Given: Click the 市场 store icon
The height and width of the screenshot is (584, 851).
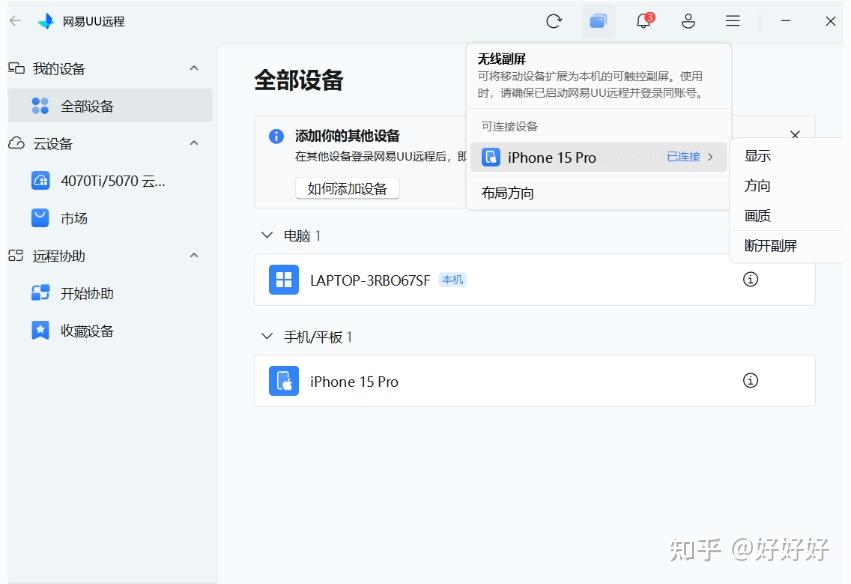Looking at the screenshot, I should [41, 218].
